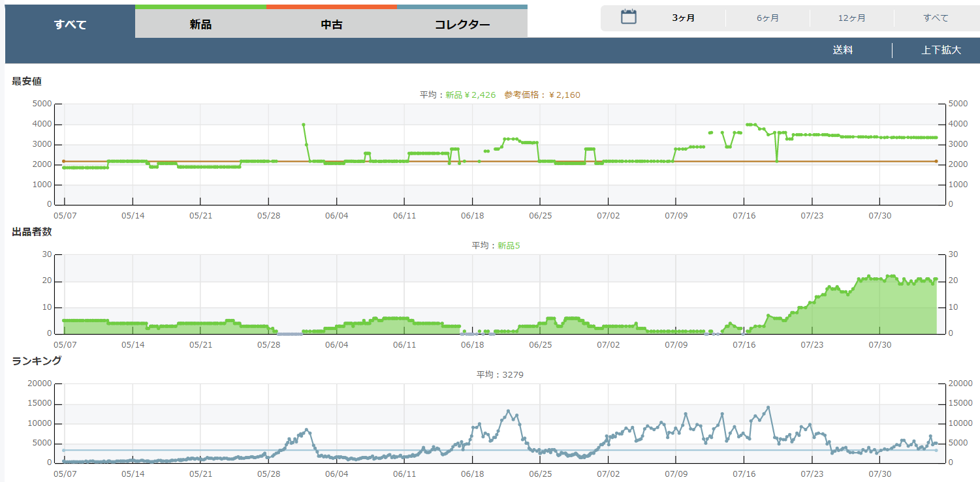Switch to the コレクター tab
Image resolution: width=980 pixels, height=482 pixels.
pos(462,25)
